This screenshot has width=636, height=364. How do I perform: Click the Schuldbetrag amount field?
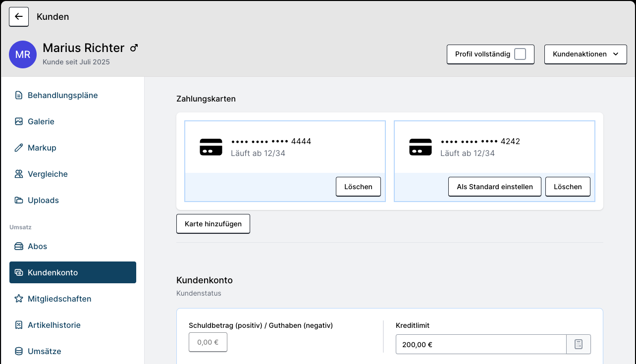click(208, 342)
